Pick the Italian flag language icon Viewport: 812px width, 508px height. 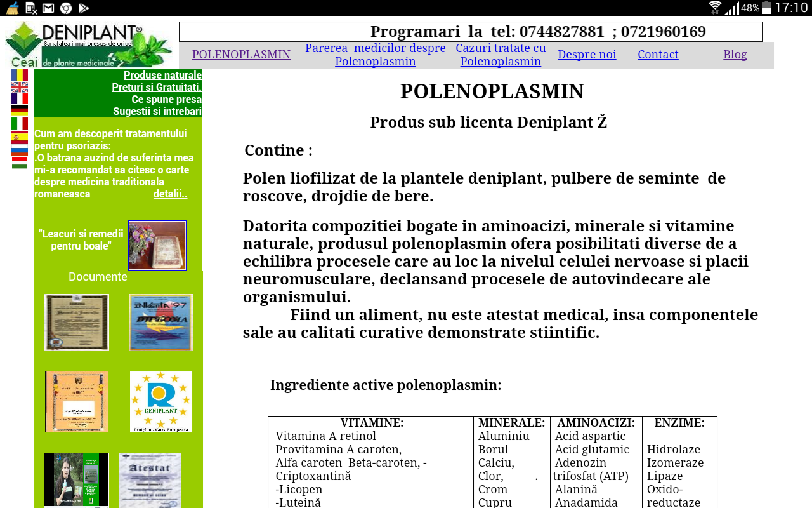20,123
